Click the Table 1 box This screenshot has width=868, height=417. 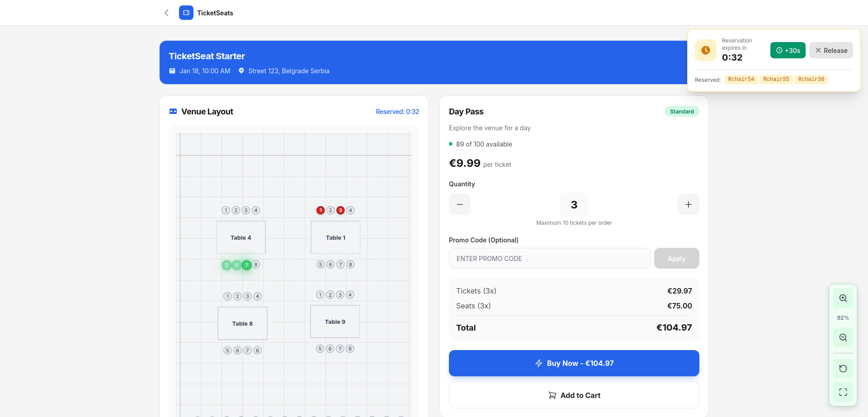335,237
